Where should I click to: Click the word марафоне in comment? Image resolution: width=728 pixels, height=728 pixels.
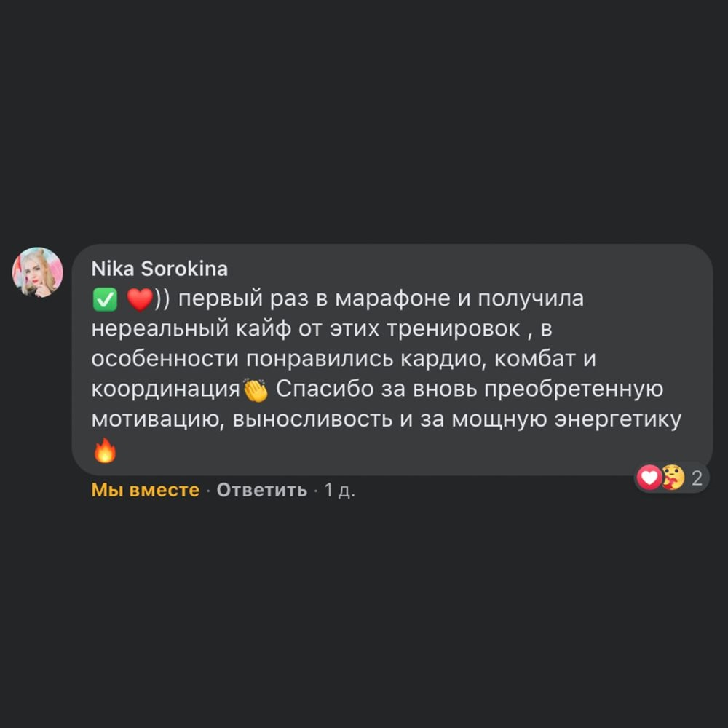click(x=392, y=299)
